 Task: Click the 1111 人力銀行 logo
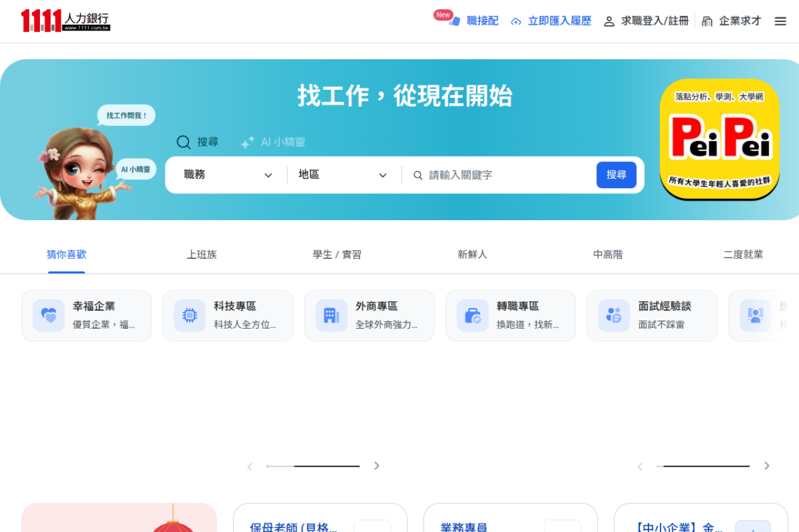pyautogui.click(x=66, y=21)
